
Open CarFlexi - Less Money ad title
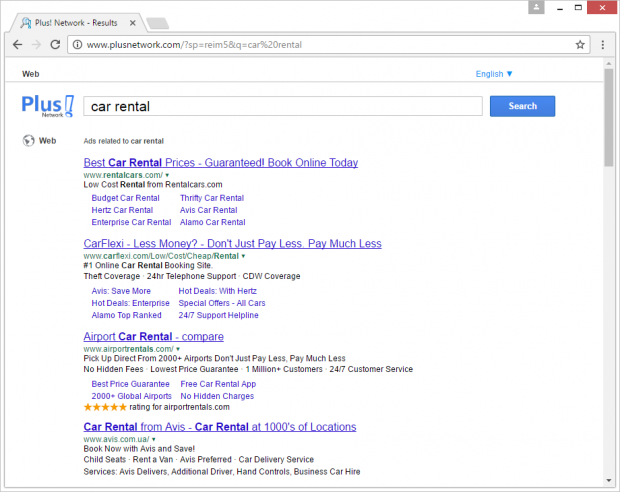[x=232, y=244]
